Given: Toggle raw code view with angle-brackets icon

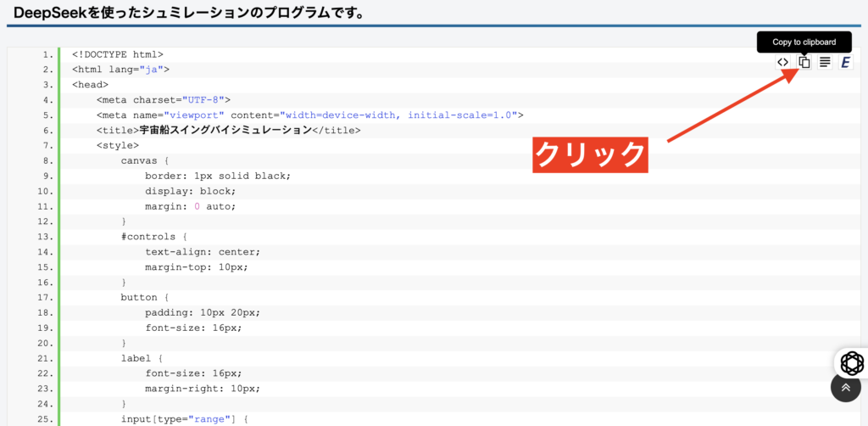Looking at the screenshot, I should [783, 62].
